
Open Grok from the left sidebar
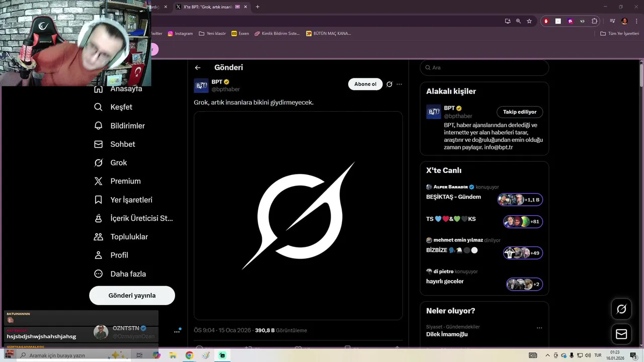(x=111, y=163)
